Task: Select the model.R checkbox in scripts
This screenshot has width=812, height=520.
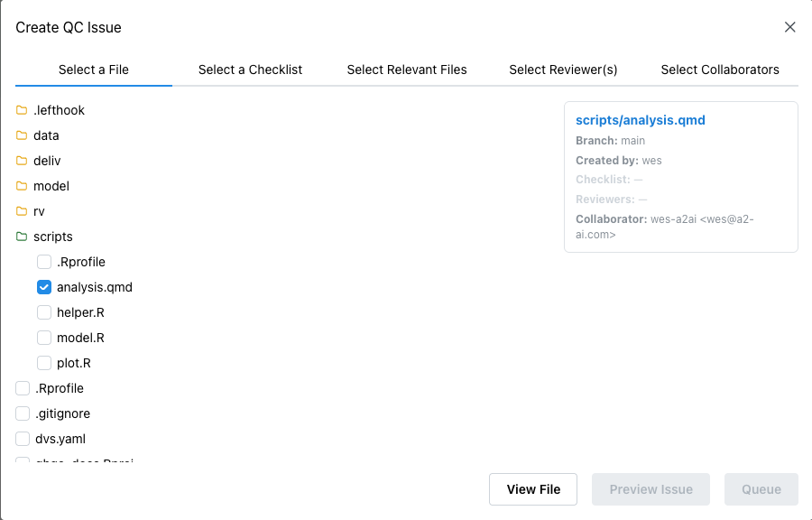Action: click(44, 338)
